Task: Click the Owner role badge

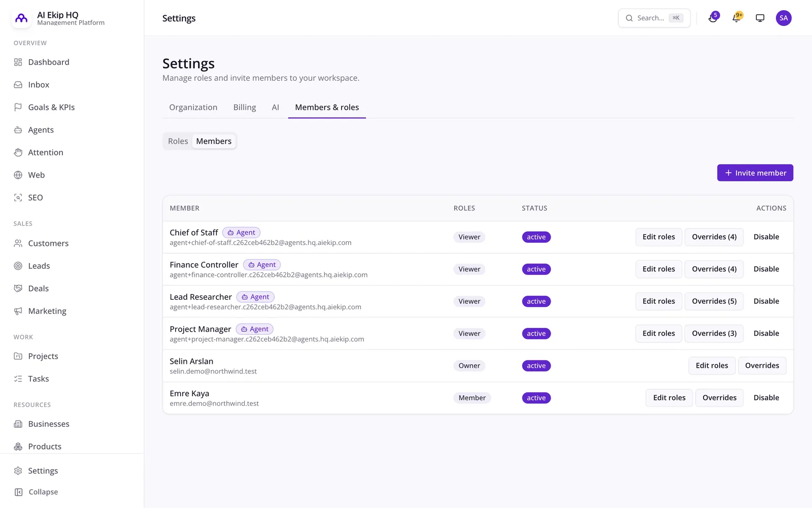Action: pyautogui.click(x=469, y=366)
